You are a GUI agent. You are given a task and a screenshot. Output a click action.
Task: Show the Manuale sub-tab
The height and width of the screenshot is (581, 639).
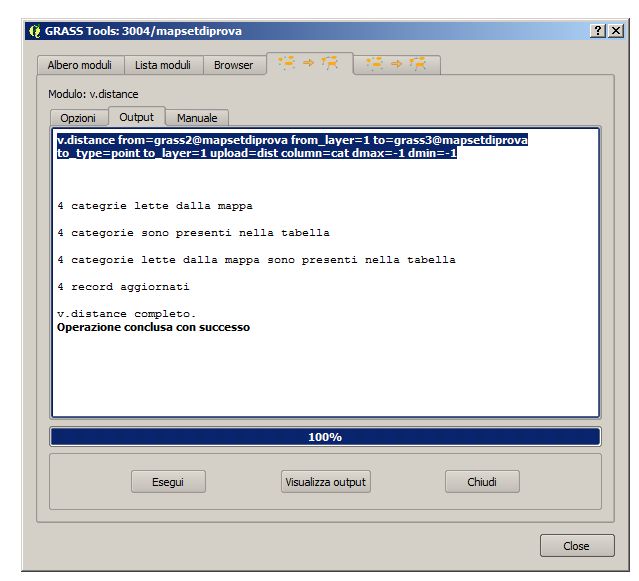[197, 118]
